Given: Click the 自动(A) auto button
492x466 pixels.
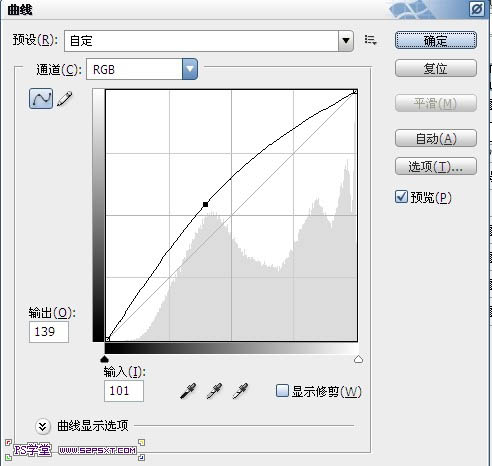Looking at the screenshot, I should click(436, 139).
